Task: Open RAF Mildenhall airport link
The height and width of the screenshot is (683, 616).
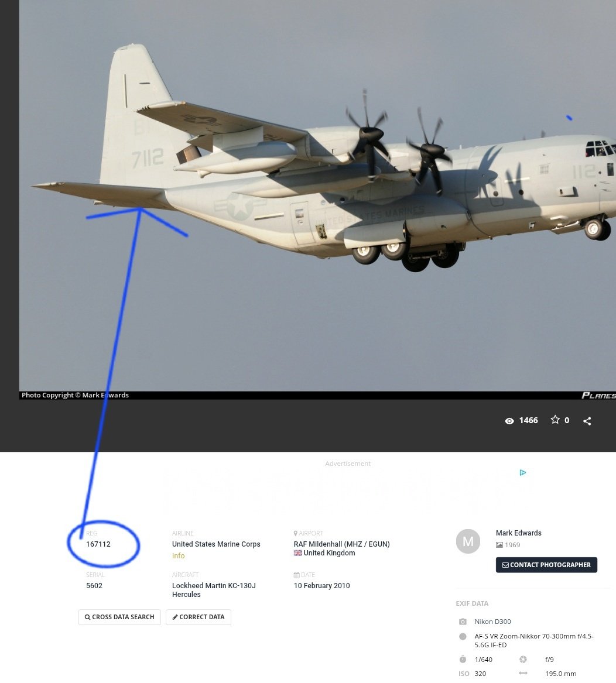Action: 341,544
